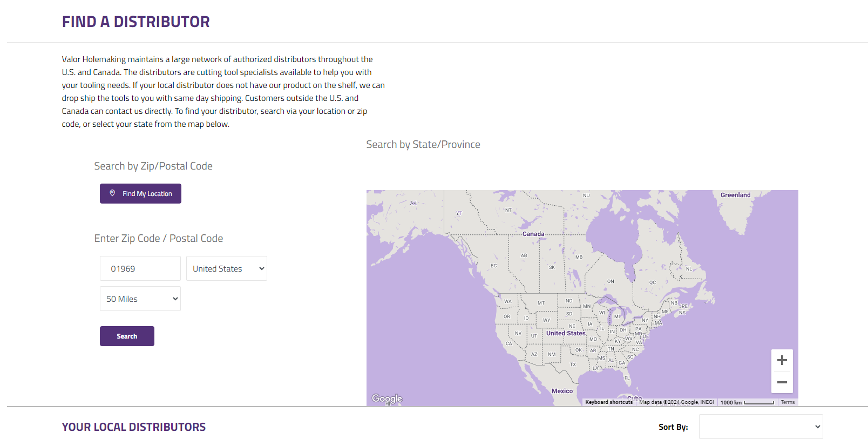Screen dimensions: 868x446
Task: Open the map Terms link
Action: click(788, 402)
